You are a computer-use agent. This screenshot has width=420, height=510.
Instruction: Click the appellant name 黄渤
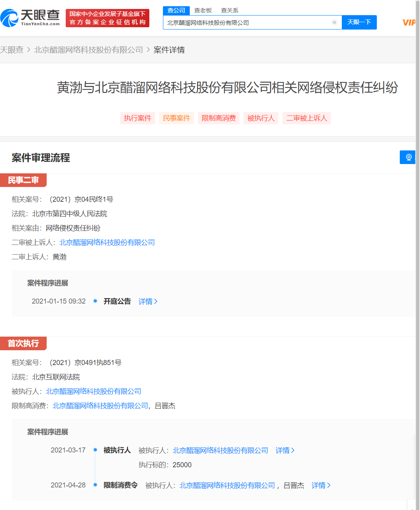click(x=59, y=257)
